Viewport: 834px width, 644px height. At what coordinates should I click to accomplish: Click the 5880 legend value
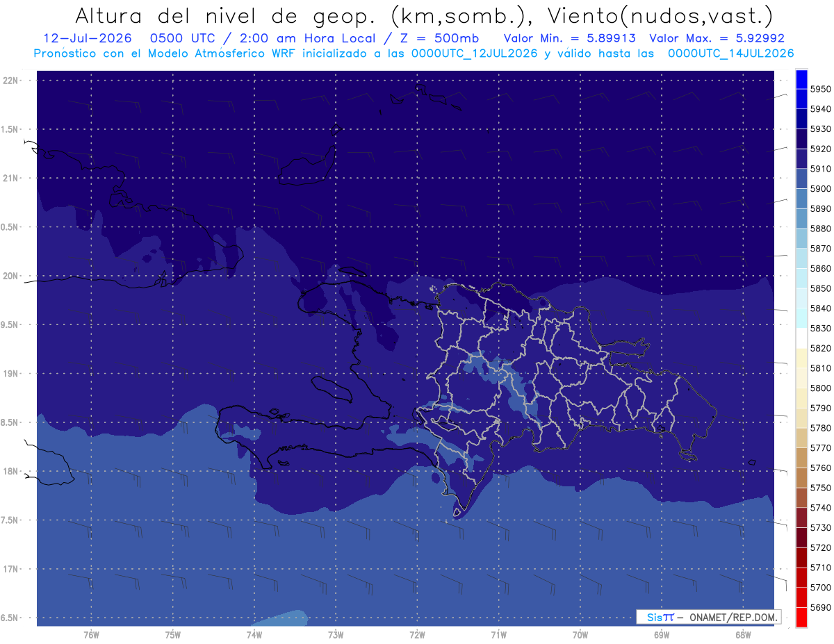[820, 229]
